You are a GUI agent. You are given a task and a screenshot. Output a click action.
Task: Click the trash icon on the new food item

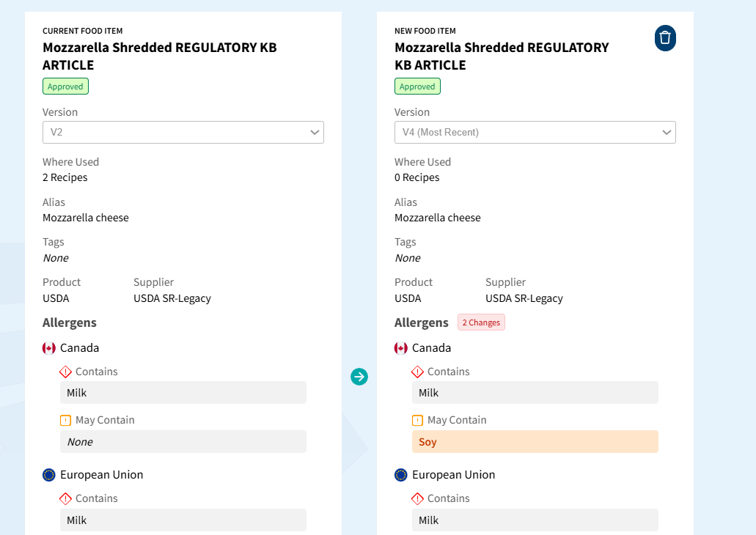664,38
